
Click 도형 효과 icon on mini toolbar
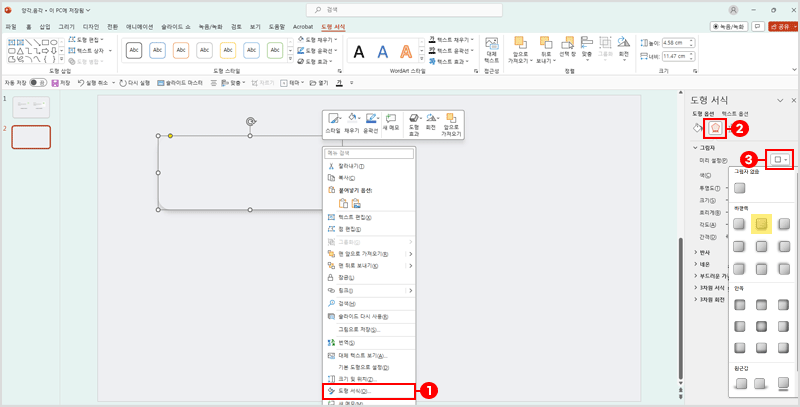pyautogui.click(x=414, y=120)
